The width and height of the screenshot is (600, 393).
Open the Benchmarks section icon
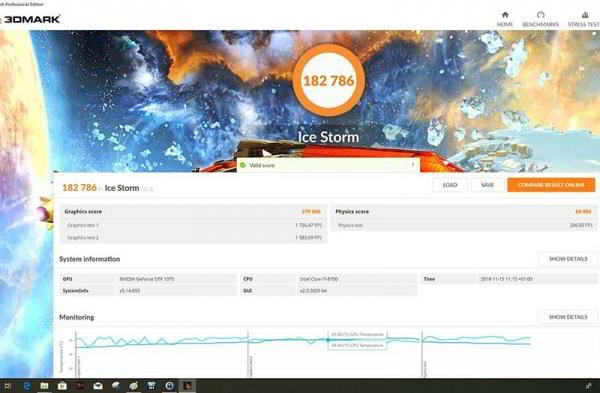[x=540, y=15]
